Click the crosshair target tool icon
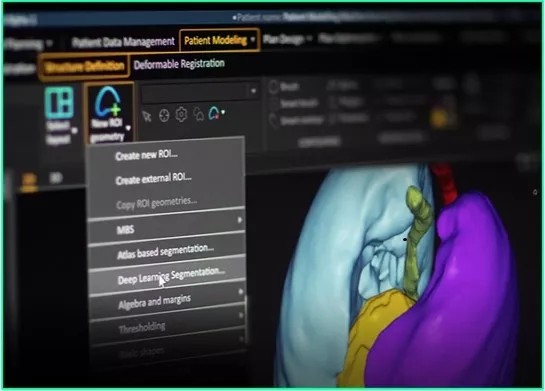Viewport: 545px width, 391px height. (164, 115)
